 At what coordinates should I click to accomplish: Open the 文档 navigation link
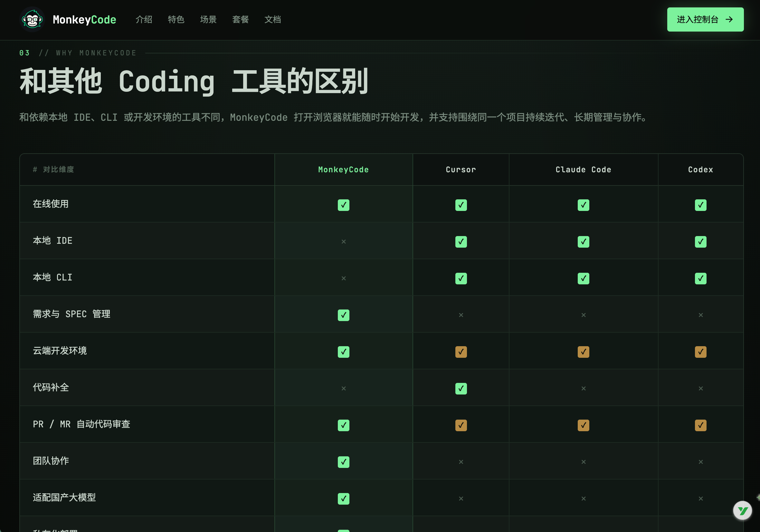273,20
